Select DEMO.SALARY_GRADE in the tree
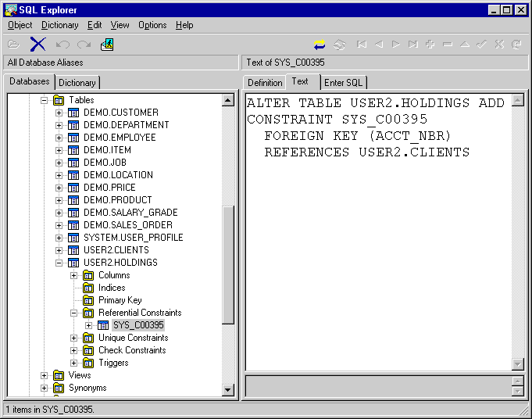Image resolution: width=532 pixels, height=419 pixels. click(x=130, y=213)
